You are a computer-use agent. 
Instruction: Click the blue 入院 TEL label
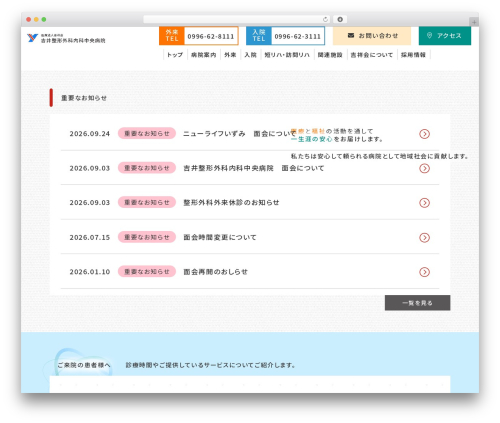(x=259, y=36)
